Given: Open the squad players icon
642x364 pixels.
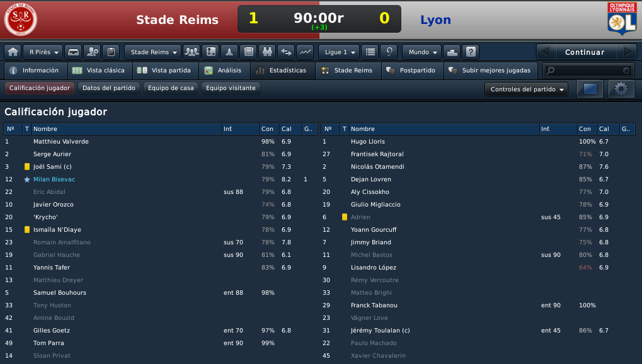Looking at the screenshot, I should [192, 52].
